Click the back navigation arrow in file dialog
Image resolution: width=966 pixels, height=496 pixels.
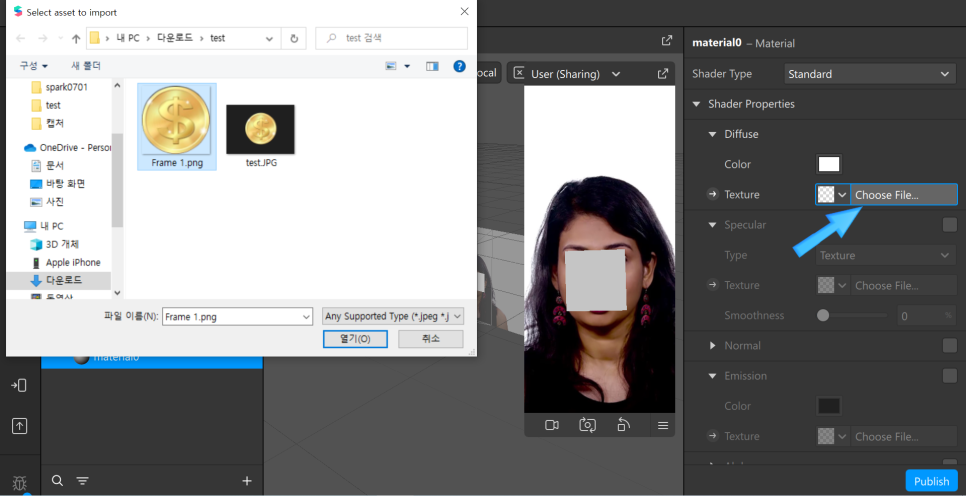[20, 38]
